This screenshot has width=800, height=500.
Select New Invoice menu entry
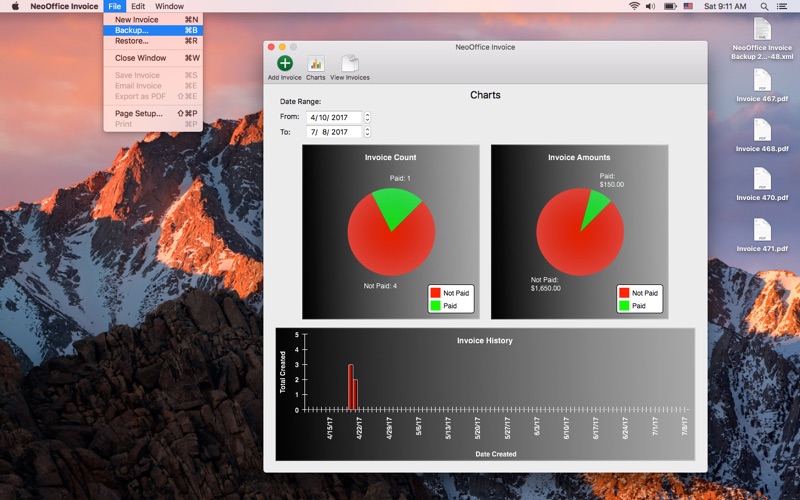[136, 19]
